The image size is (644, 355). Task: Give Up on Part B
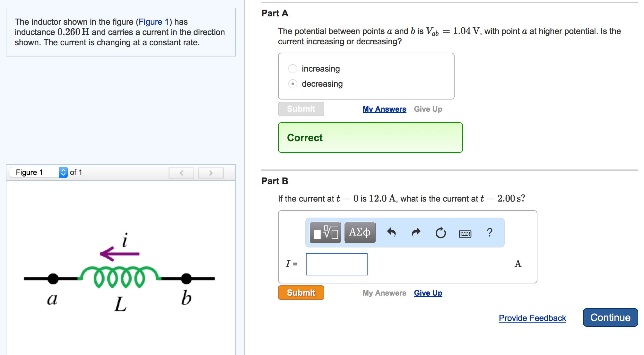(x=428, y=293)
